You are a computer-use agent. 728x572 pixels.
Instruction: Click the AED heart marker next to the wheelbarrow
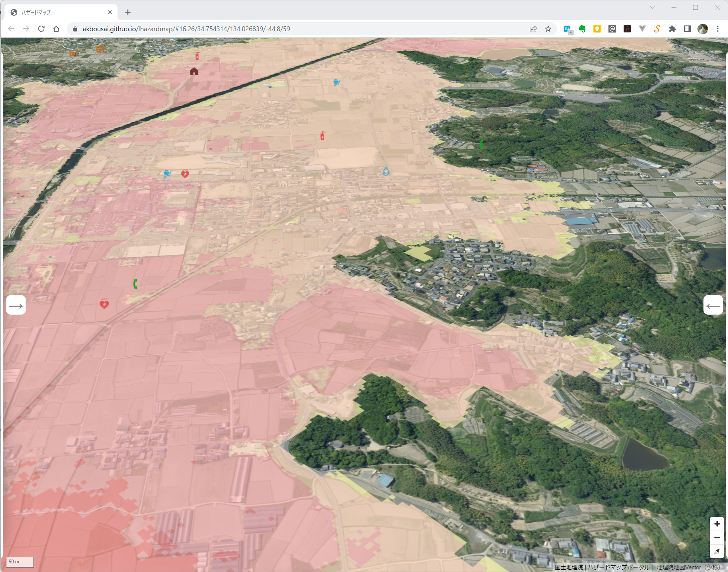(185, 173)
